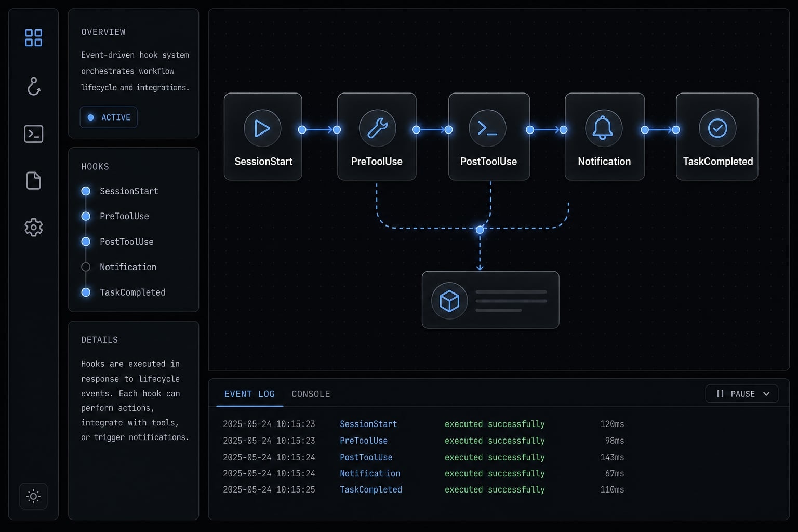The image size is (798, 532).
Task: Select the TaskCompleted node label
Action: pyautogui.click(x=717, y=162)
